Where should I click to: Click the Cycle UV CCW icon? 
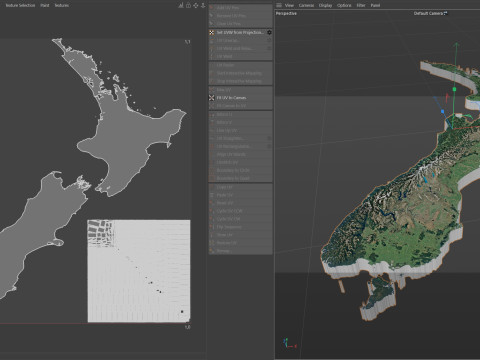coord(212,211)
